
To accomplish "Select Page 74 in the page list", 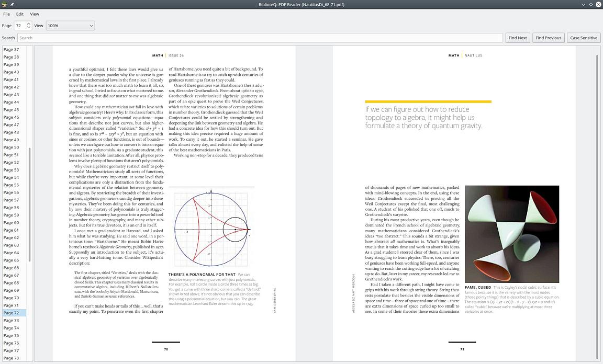I will tap(14, 328).
